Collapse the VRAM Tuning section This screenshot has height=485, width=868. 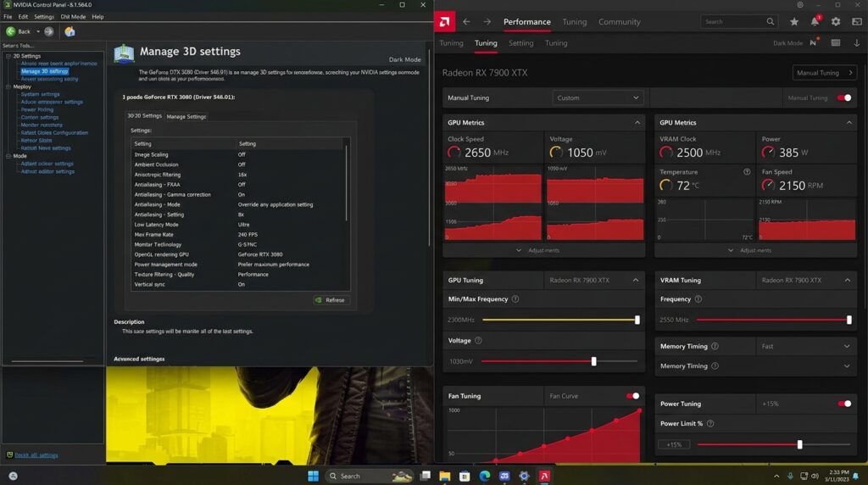click(848, 280)
